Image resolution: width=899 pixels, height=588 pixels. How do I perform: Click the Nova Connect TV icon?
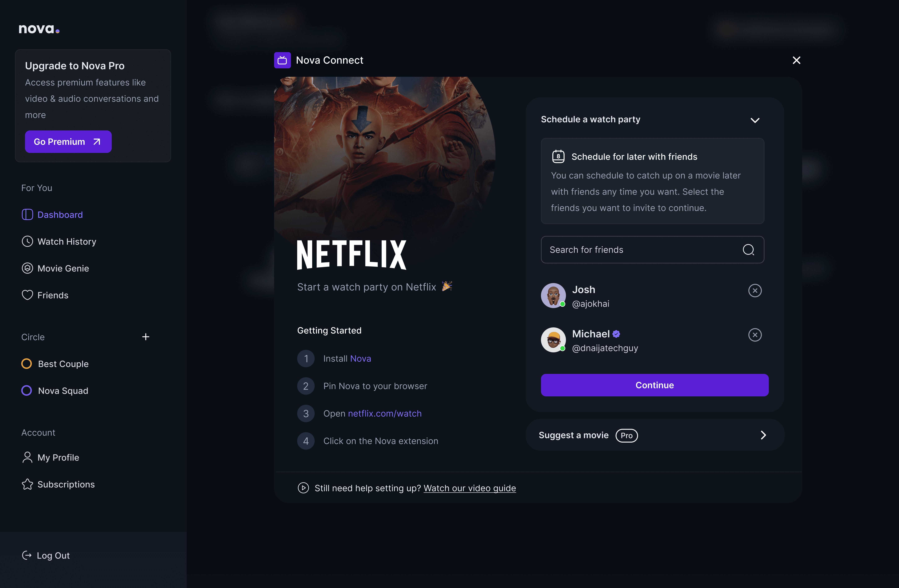tap(282, 60)
